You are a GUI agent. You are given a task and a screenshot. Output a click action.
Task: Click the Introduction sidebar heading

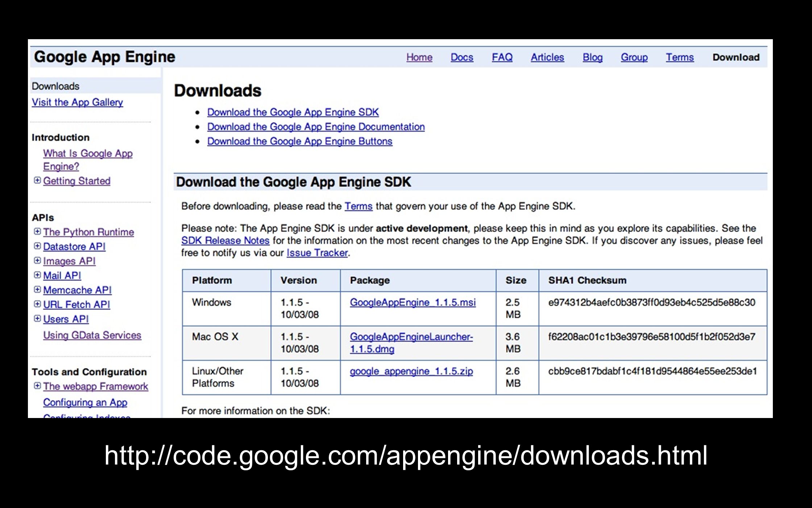pyautogui.click(x=61, y=138)
